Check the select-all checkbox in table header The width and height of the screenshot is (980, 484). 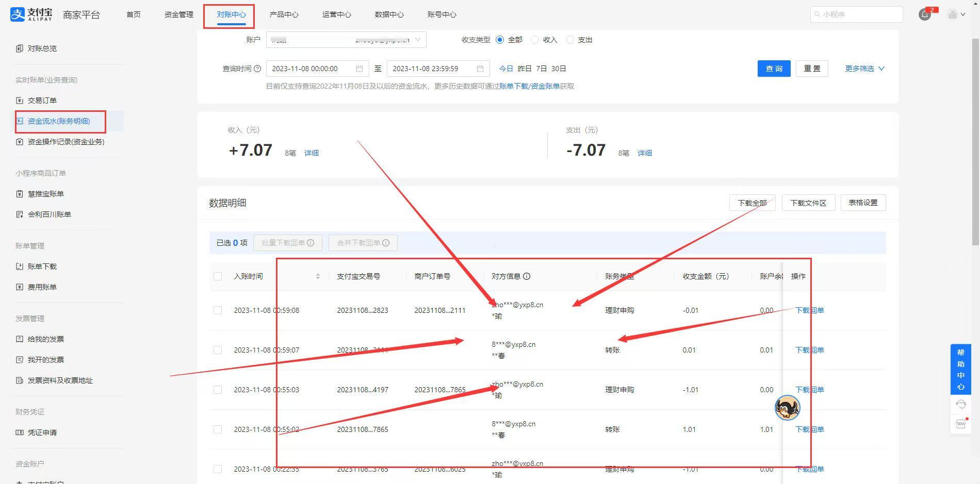click(218, 276)
